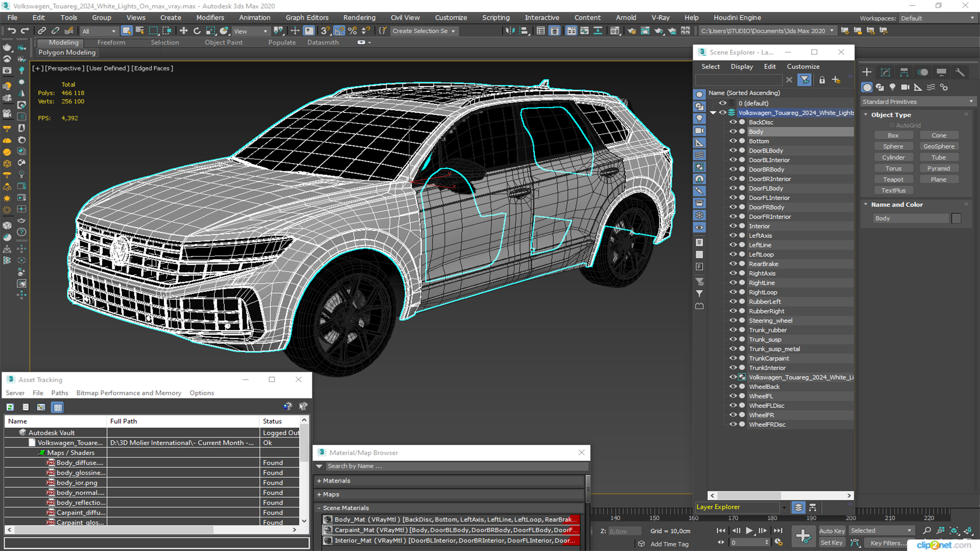980x551 pixels.
Task: Open the Modifiers menu
Action: point(210,17)
